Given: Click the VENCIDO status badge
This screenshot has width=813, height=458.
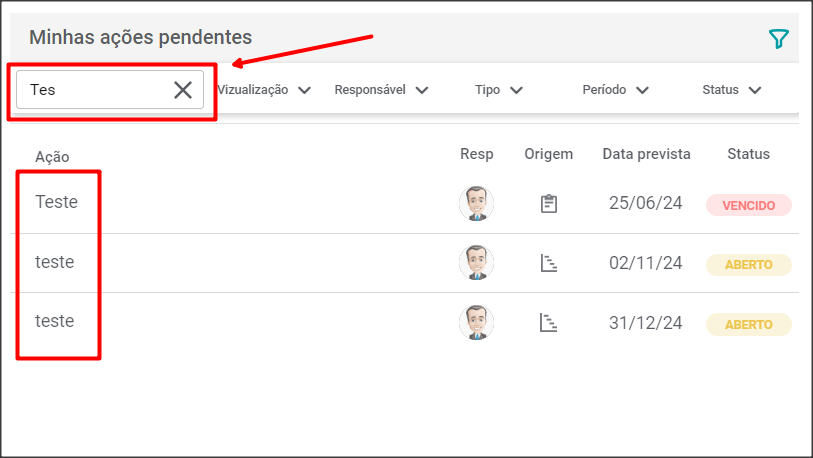Looking at the screenshot, I should coord(748,205).
